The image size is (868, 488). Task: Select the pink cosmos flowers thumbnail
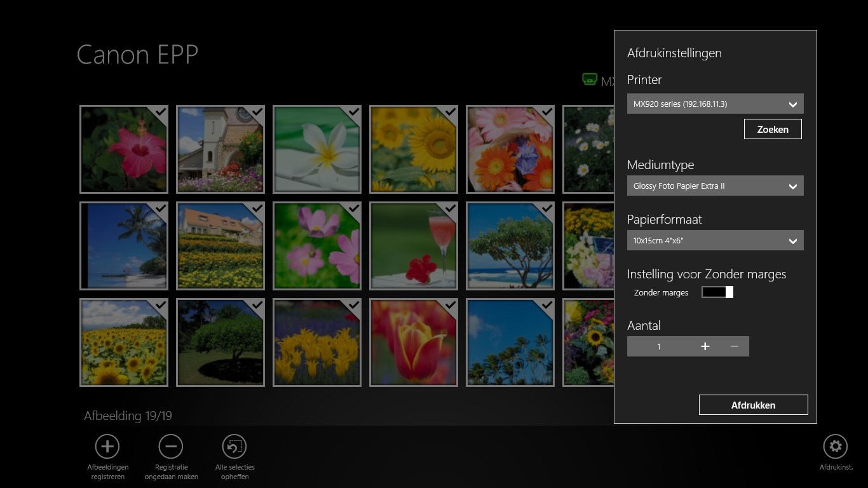click(x=317, y=246)
